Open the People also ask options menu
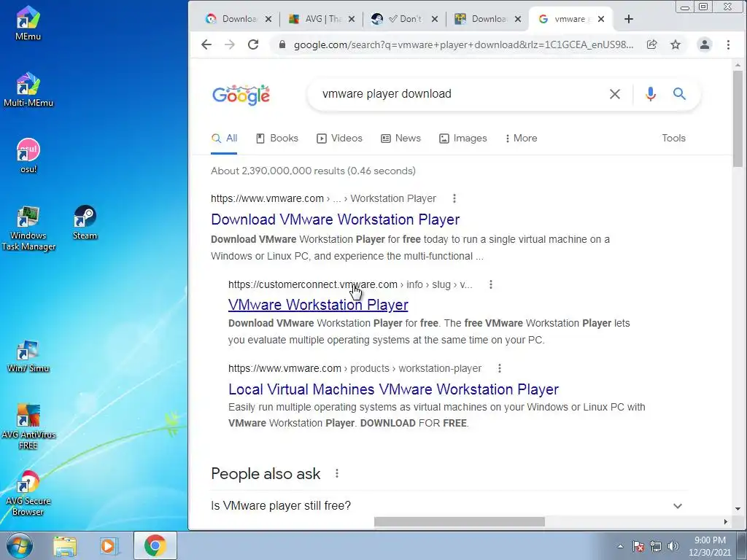 click(x=337, y=473)
